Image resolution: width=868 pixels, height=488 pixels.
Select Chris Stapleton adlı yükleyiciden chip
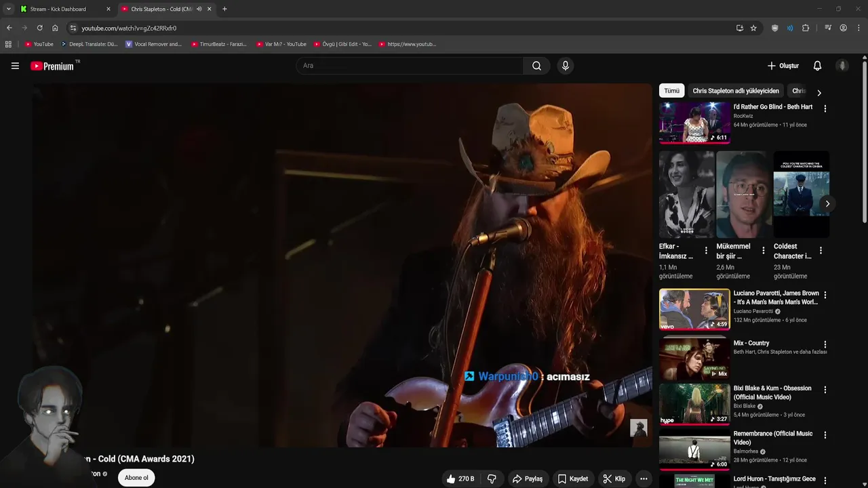pos(736,91)
